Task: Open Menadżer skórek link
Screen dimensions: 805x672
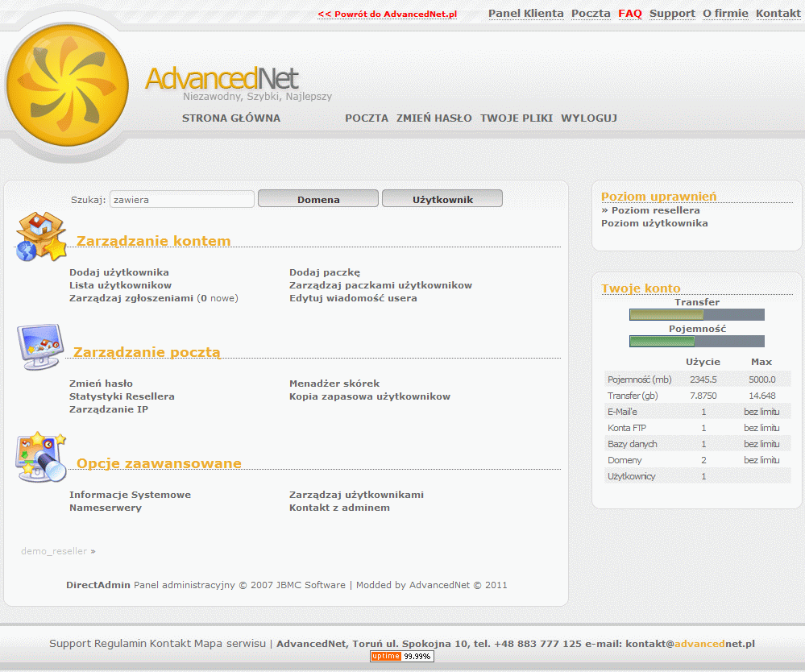Action: [x=334, y=384]
